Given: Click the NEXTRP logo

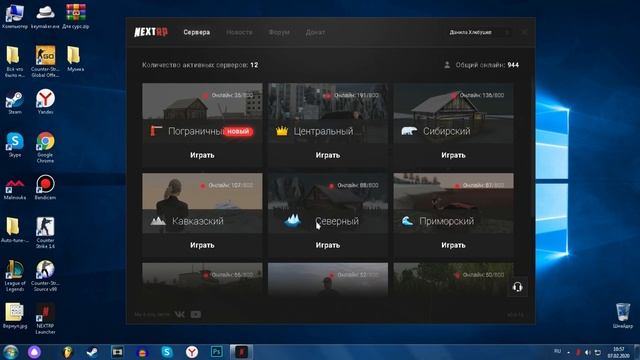Looking at the screenshot, I should [x=151, y=32].
